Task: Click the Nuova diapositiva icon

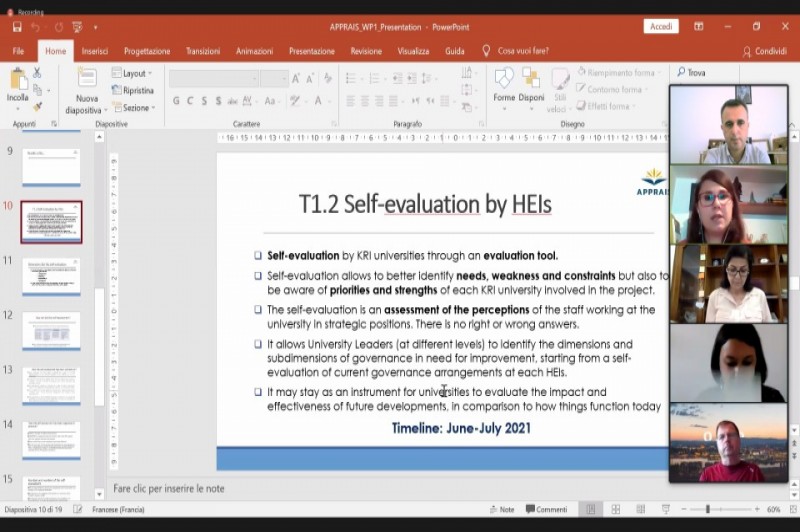Action: (87, 80)
